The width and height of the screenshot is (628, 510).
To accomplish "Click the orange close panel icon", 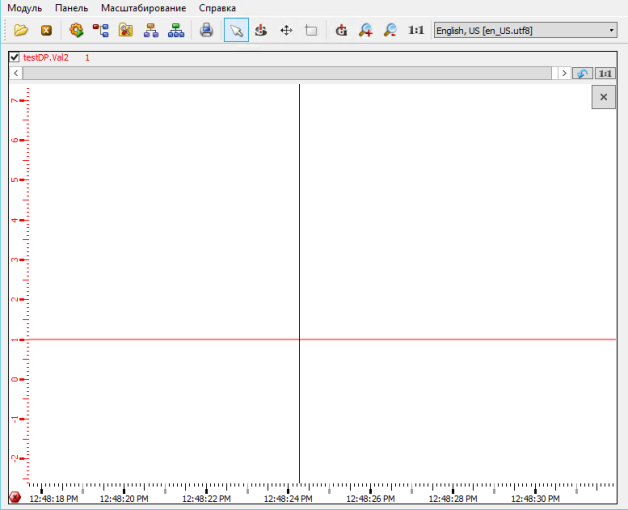I will point(46,31).
